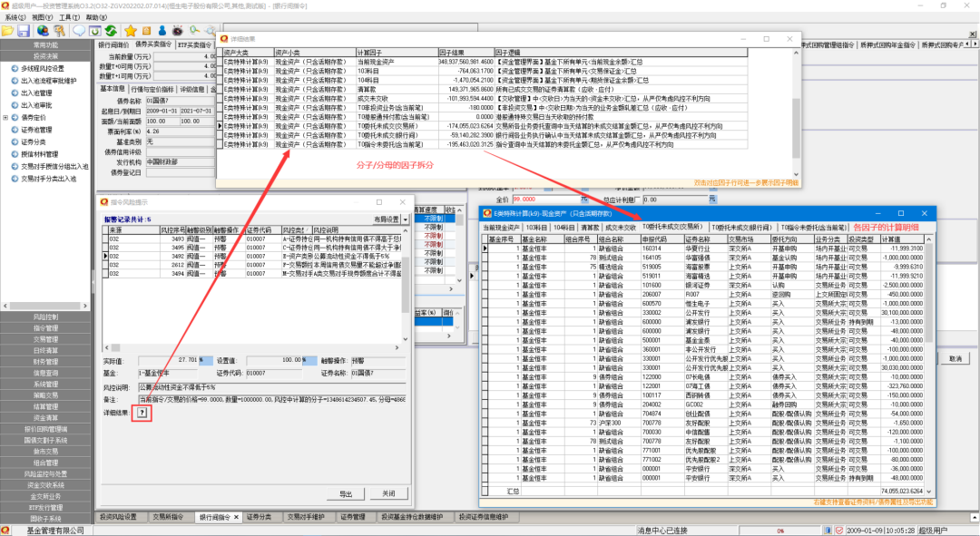Expand the 债券定价 tree node

click(x=5, y=117)
